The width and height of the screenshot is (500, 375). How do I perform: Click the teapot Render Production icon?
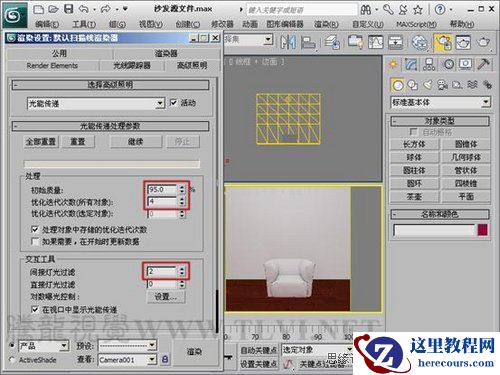[x=483, y=42]
